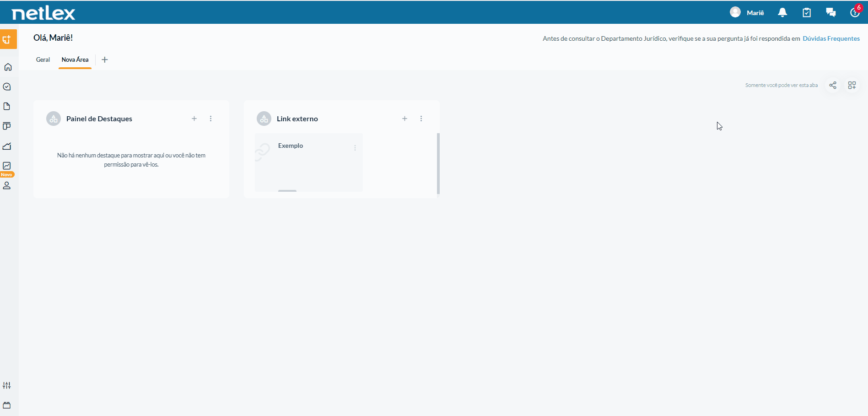Open the help icon with red badge
Viewport: 868px width, 416px height.
click(x=855, y=12)
